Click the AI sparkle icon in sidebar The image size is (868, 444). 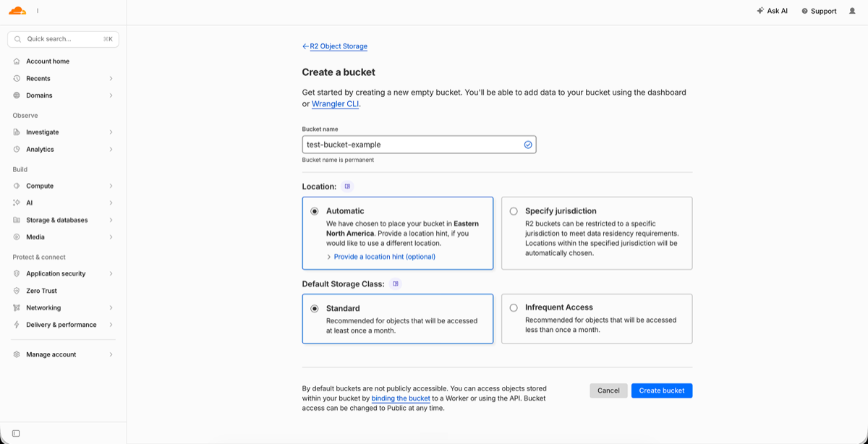pos(17,203)
